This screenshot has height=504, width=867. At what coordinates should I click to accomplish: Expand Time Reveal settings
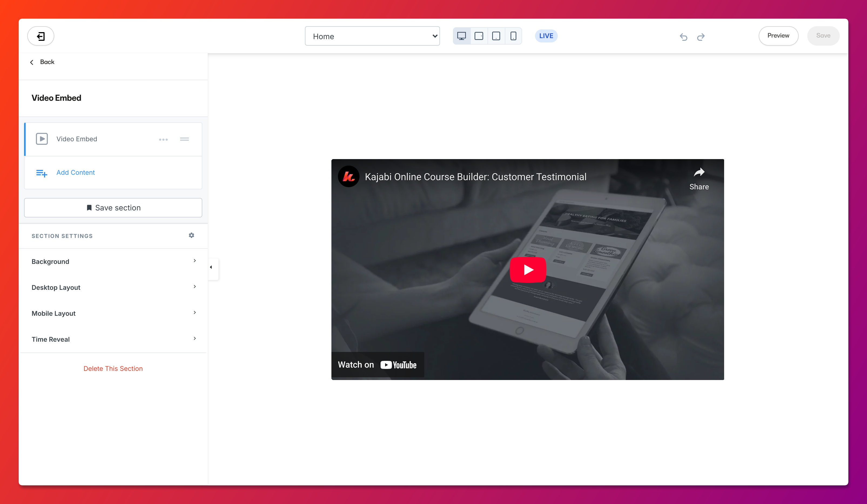[x=113, y=339]
